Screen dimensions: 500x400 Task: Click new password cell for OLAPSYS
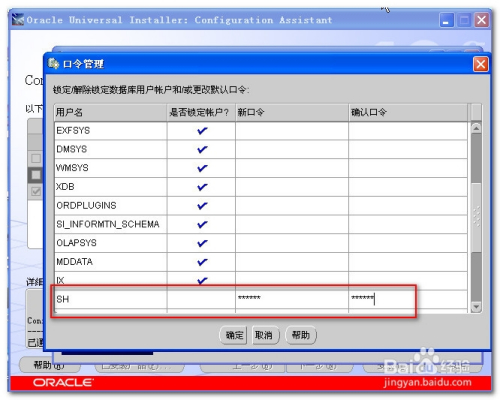(292, 243)
